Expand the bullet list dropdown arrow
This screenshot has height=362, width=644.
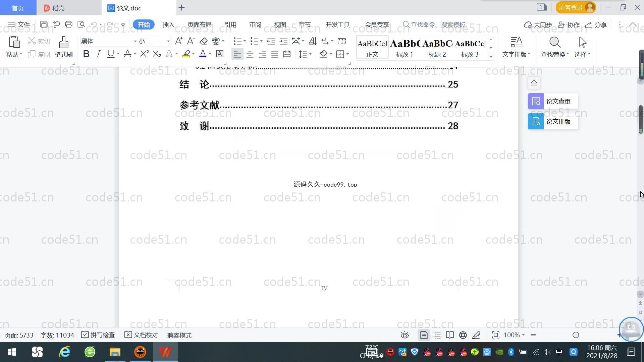pyautogui.click(x=245, y=41)
